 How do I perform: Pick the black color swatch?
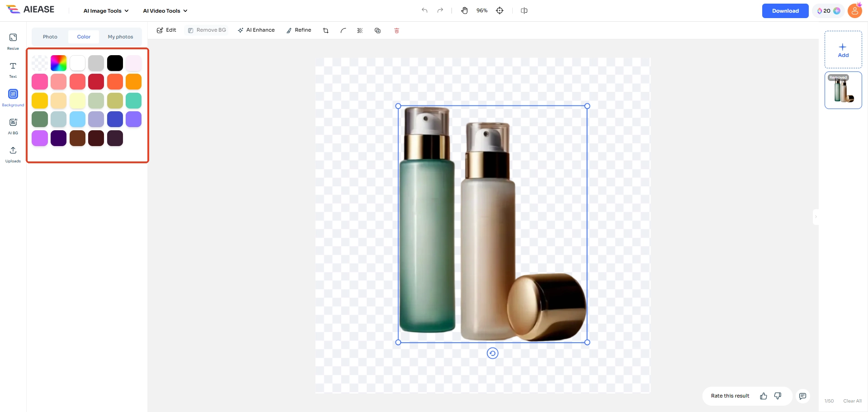pos(115,63)
